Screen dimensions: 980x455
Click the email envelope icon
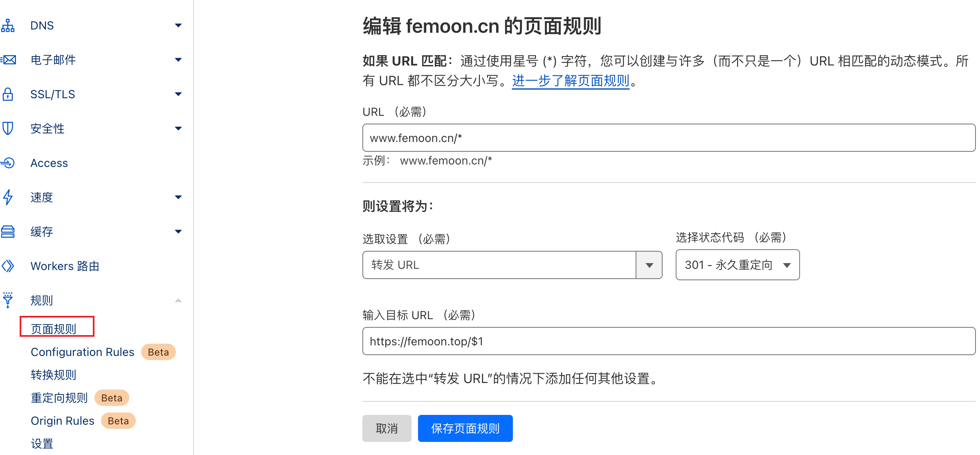(x=9, y=60)
